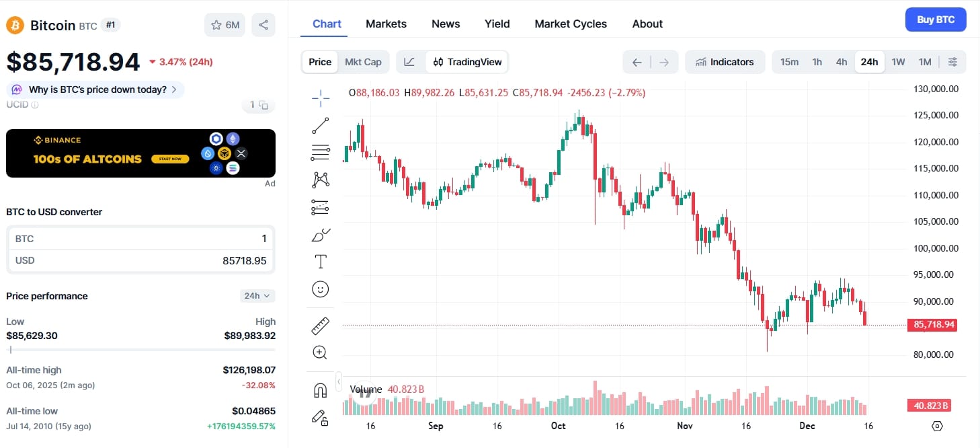Viewport: 980px width, 448px height.
Task: Select the crosshair cursor tool
Action: 321,98
